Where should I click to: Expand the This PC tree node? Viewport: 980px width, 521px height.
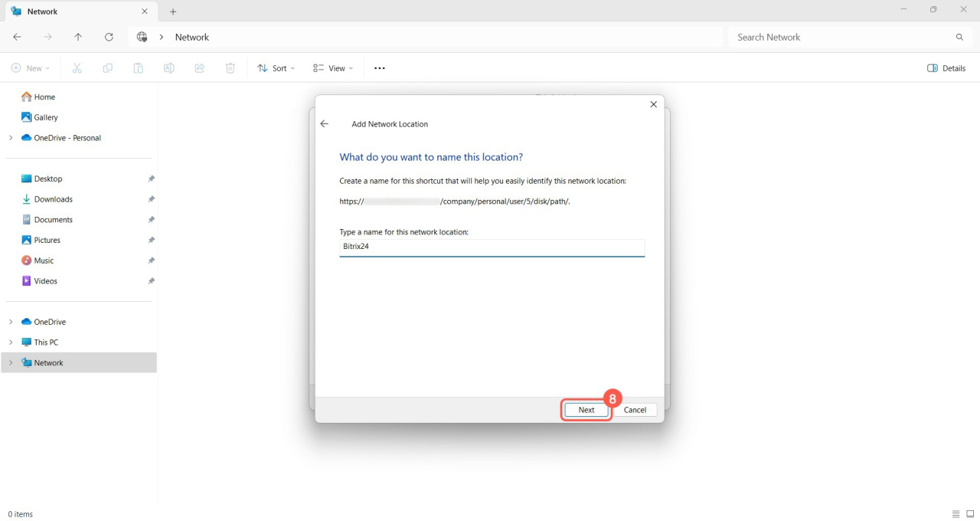11,342
